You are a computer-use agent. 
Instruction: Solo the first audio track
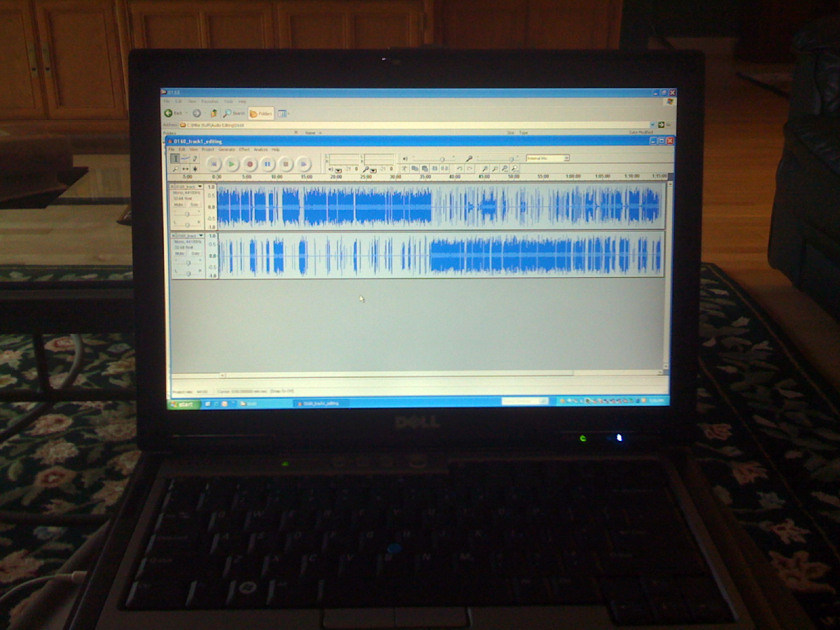[195, 204]
